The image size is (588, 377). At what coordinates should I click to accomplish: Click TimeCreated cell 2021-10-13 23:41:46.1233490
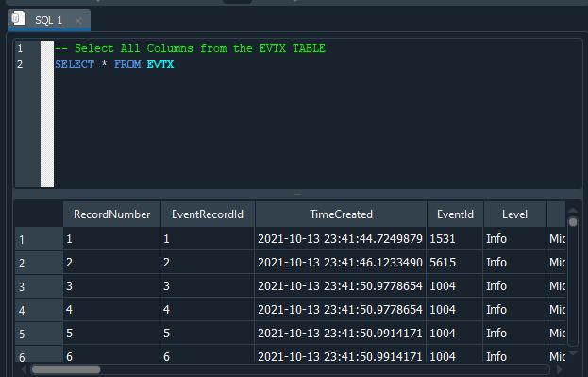pos(340,263)
